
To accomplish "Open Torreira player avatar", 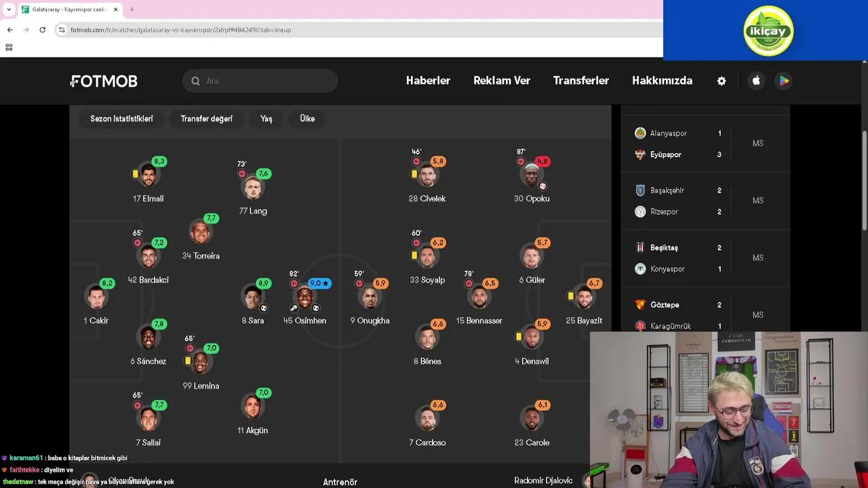I will pos(201,232).
